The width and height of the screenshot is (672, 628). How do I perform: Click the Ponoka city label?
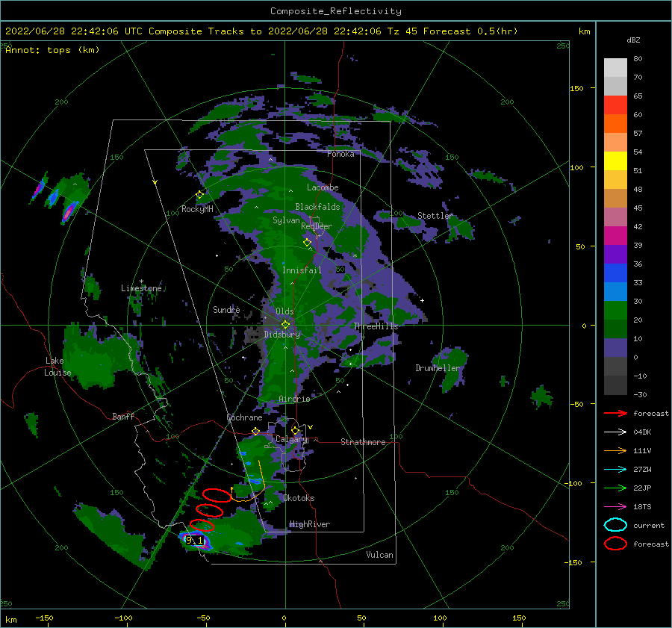pos(340,154)
